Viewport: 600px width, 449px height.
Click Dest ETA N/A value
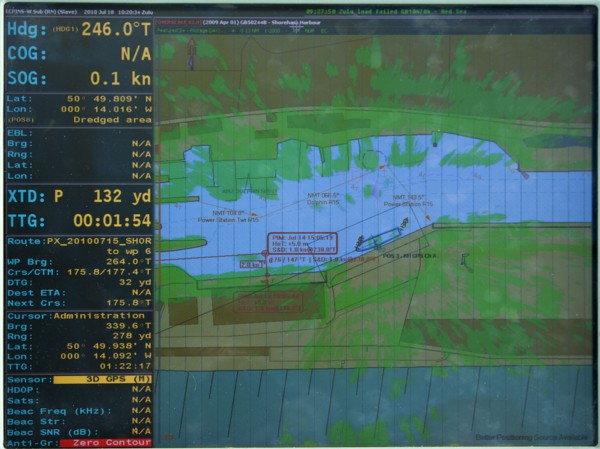(x=142, y=293)
